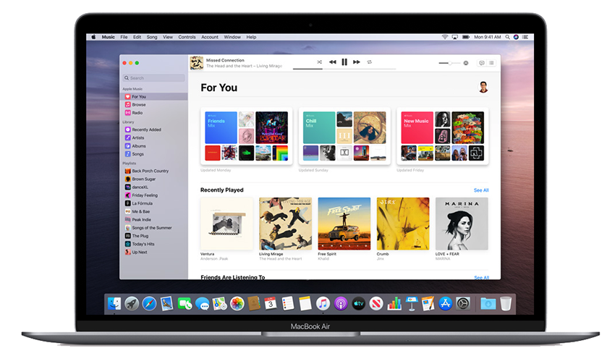Click the sidebar Search field
The height and width of the screenshot is (364, 615).
tap(153, 78)
